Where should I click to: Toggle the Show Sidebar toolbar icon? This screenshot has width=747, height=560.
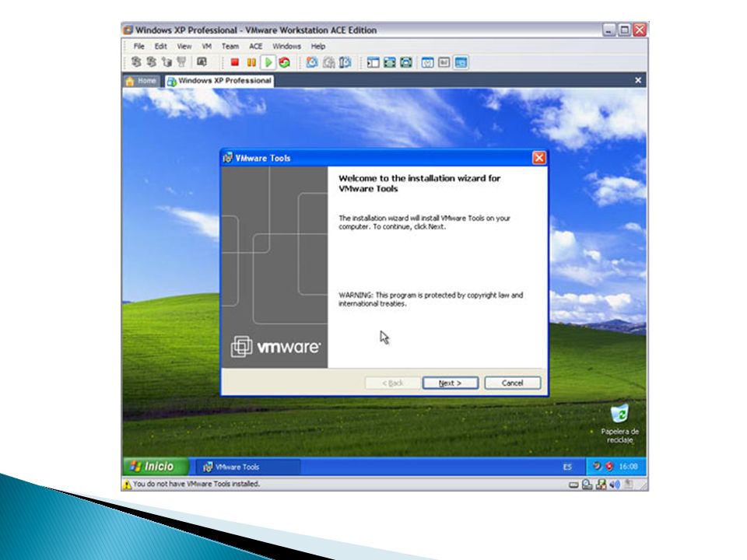click(x=373, y=62)
